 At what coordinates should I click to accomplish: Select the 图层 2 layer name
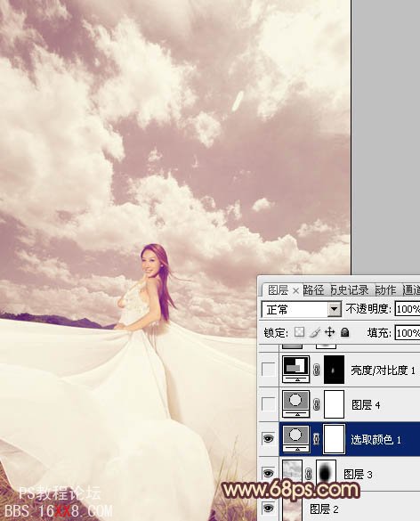click(x=324, y=509)
